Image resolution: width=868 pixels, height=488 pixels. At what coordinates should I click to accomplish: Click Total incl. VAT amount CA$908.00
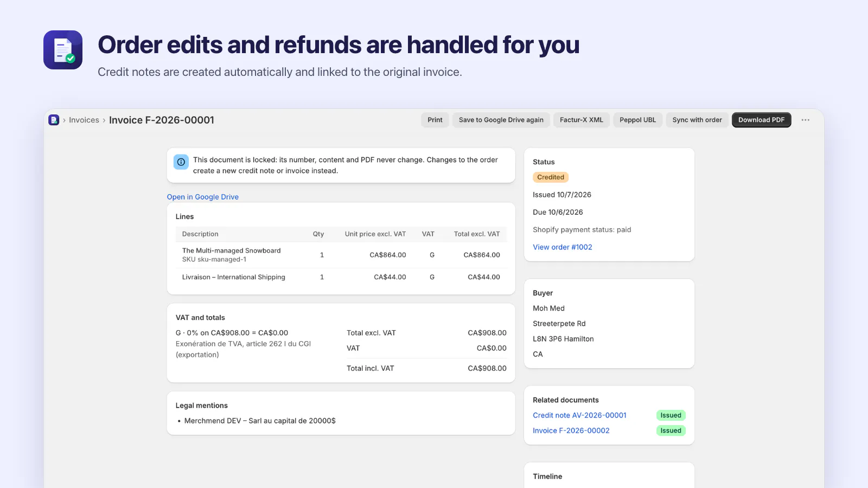pyautogui.click(x=487, y=368)
